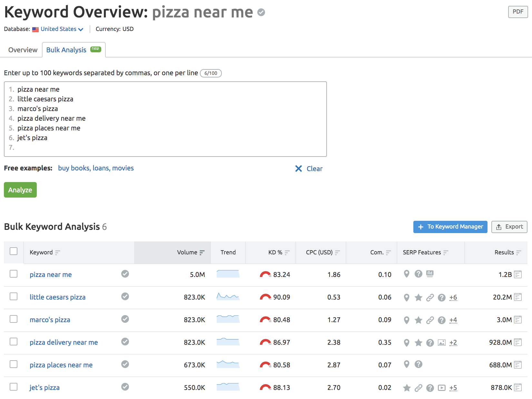Image resolution: width=532 pixels, height=399 pixels.
Task: Check the marco's pizza row checkbox
Action: pyautogui.click(x=14, y=319)
